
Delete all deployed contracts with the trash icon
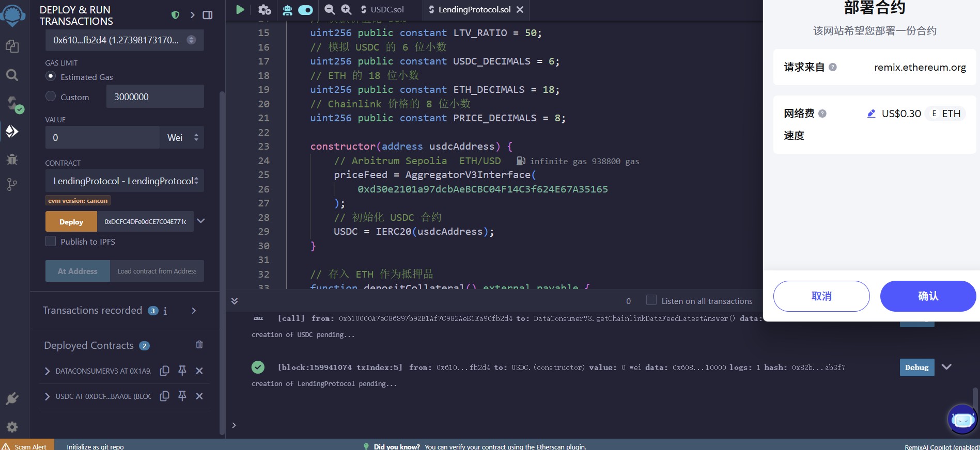tap(199, 345)
